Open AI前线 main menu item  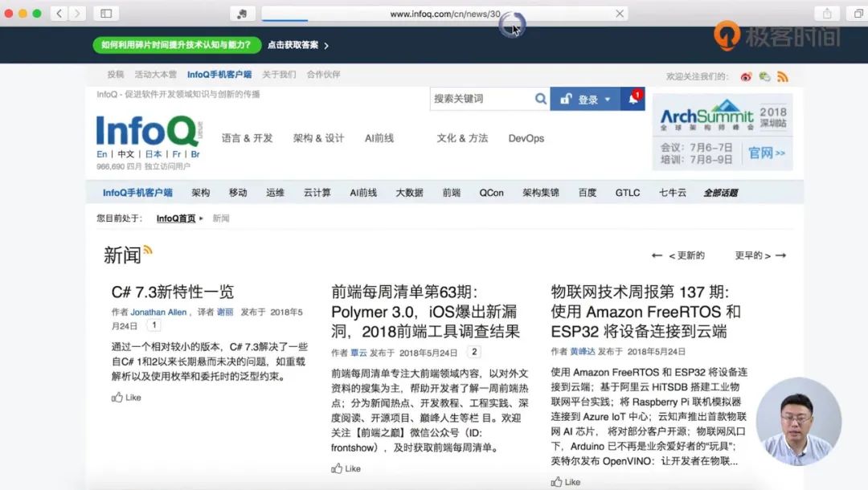(379, 138)
